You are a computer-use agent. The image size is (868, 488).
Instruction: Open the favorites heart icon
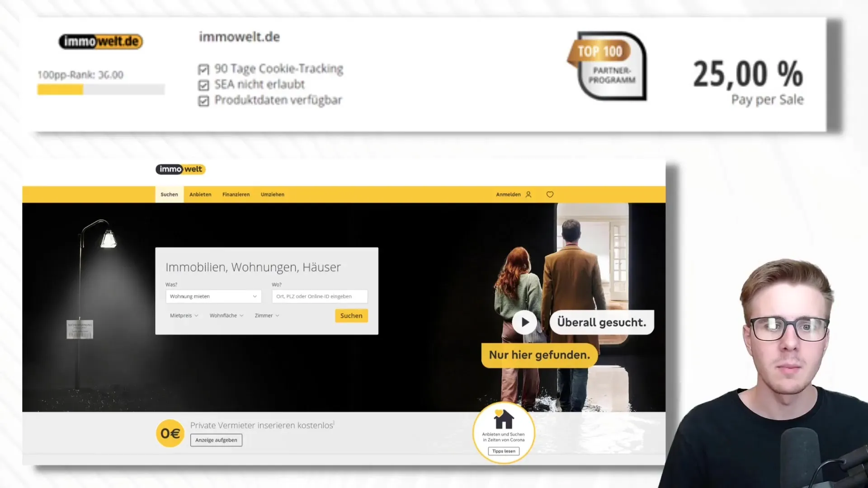pyautogui.click(x=550, y=194)
